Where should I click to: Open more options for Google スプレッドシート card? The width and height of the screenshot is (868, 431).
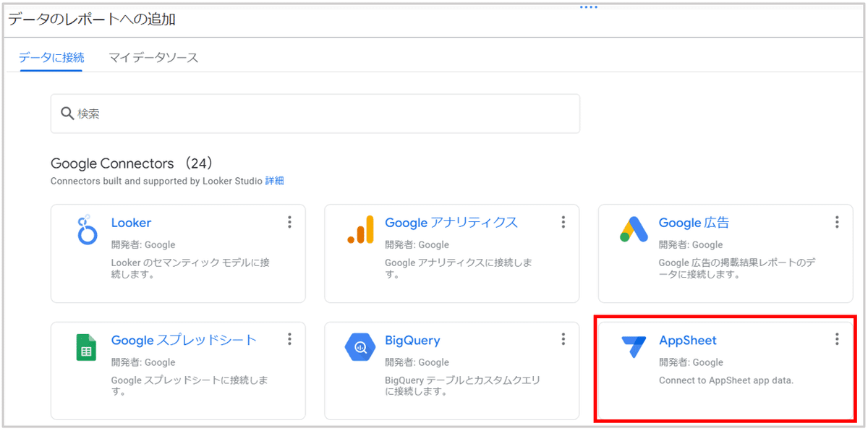coord(289,339)
